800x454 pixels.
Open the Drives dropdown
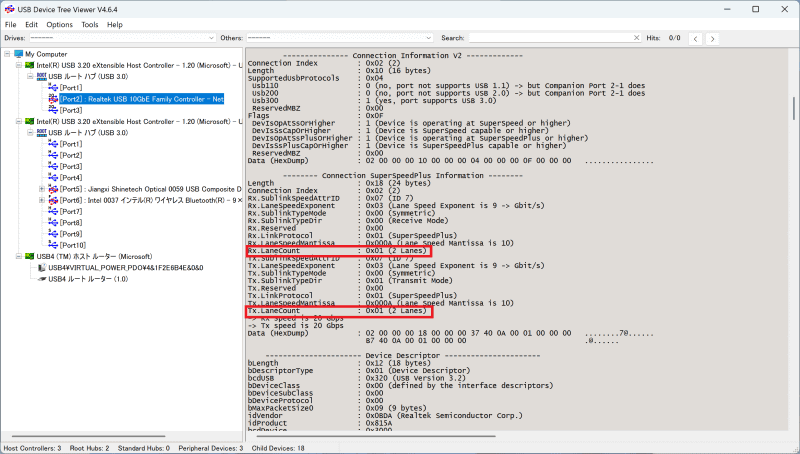point(122,38)
